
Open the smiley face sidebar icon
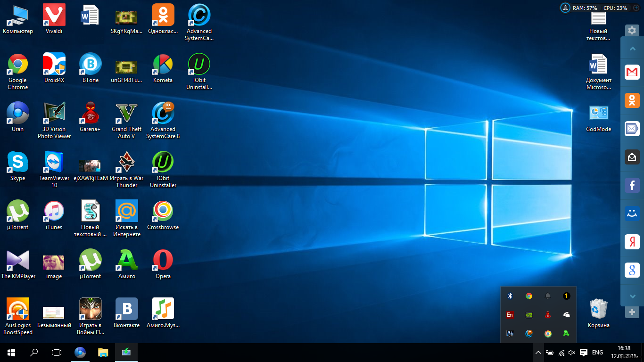[632, 214]
